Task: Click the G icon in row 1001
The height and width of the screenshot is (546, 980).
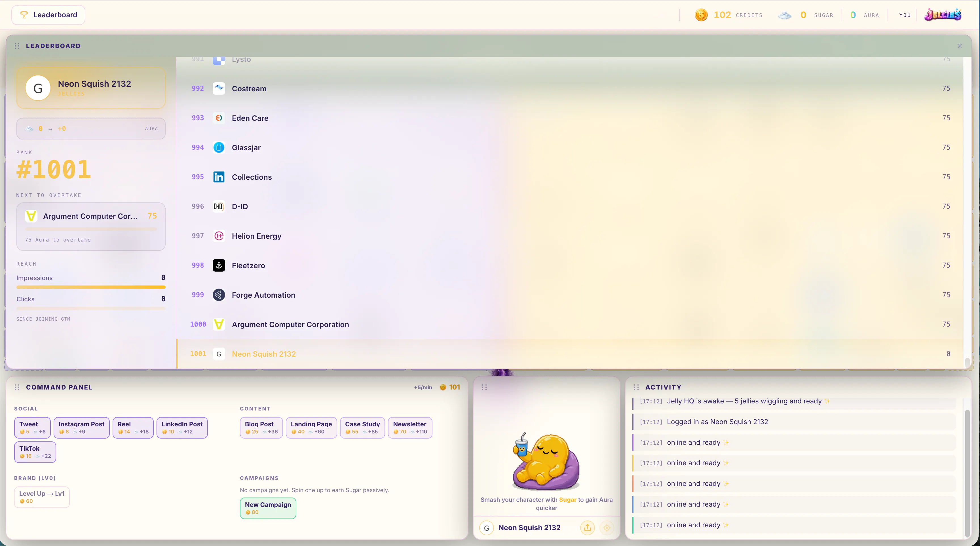Action: pos(219,354)
